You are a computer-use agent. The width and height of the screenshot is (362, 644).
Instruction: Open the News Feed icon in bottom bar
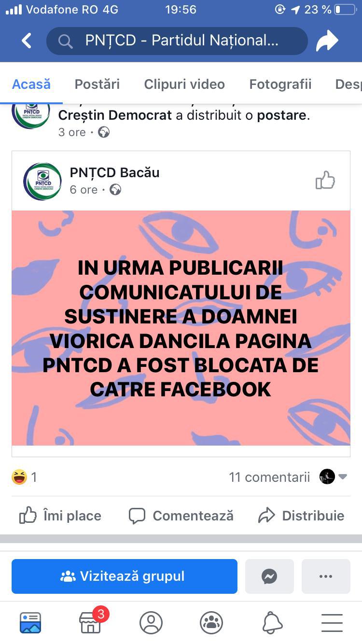point(30,623)
